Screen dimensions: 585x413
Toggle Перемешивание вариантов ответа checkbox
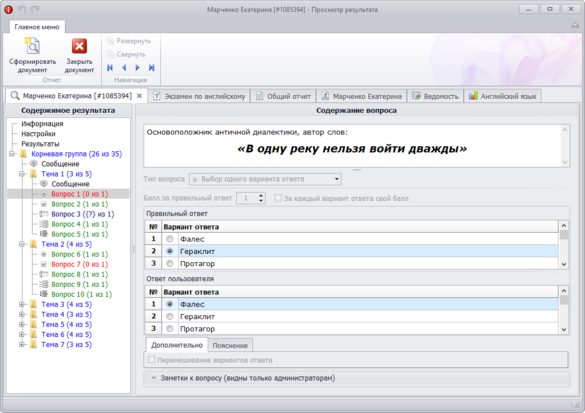151,360
